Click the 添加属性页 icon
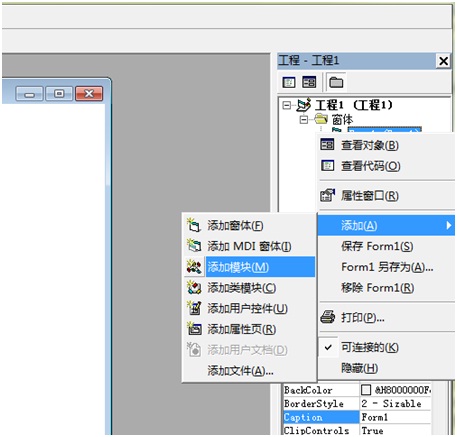The height and width of the screenshot is (437, 457). (x=194, y=329)
